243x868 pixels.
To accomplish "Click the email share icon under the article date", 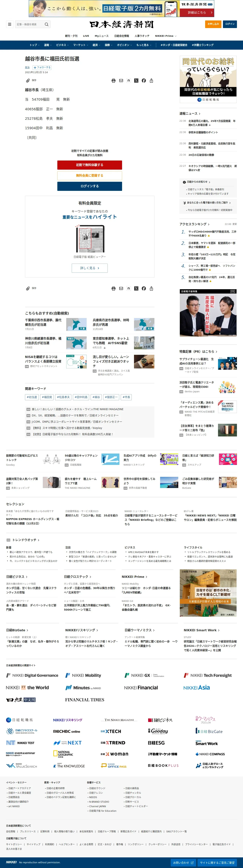I will tap(121, 81).
